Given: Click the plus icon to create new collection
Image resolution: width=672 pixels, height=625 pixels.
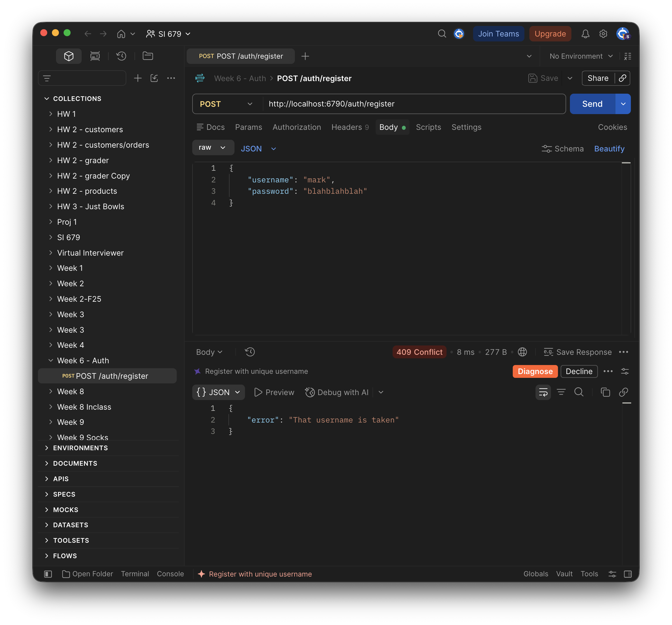Looking at the screenshot, I should pyautogui.click(x=138, y=78).
